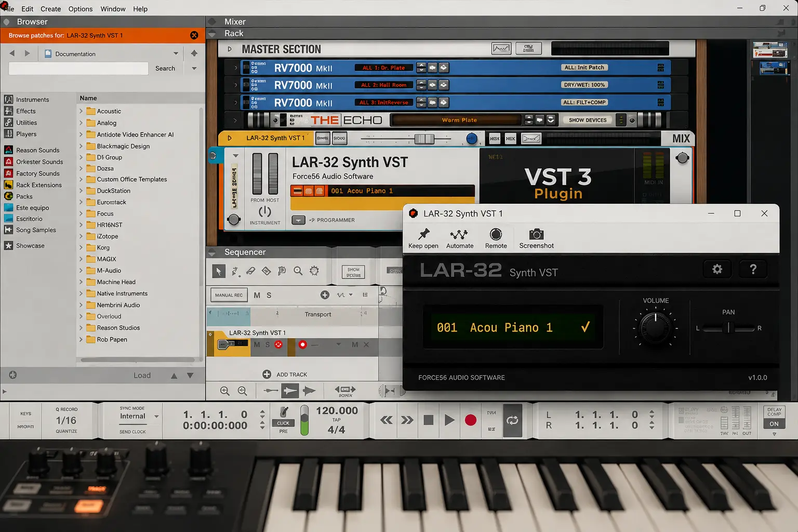Click the Search button in Browser

[165, 69]
